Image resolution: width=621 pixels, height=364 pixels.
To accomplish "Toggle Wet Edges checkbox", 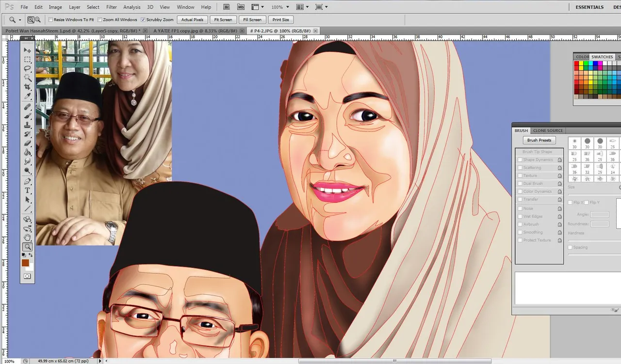I will (520, 217).
